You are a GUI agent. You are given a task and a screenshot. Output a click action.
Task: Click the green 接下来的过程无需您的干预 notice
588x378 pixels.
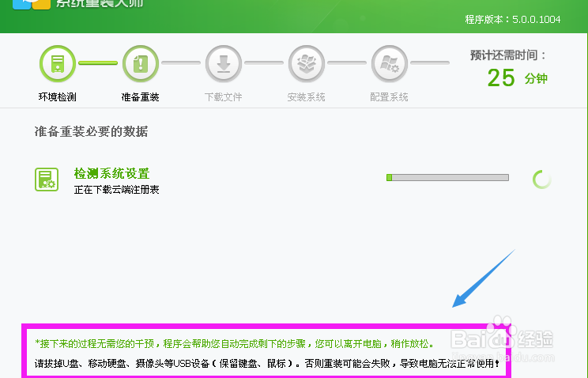(235, 343)
